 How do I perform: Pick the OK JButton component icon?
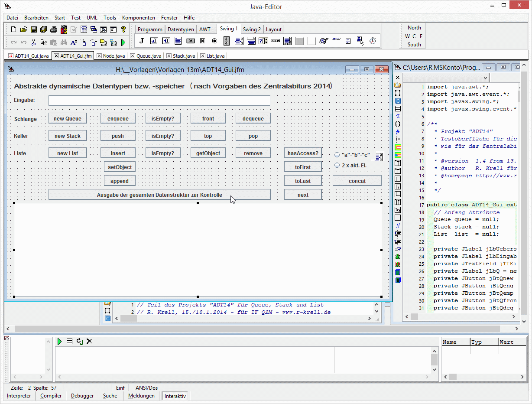pyautogui.click(x=190, y=41)
